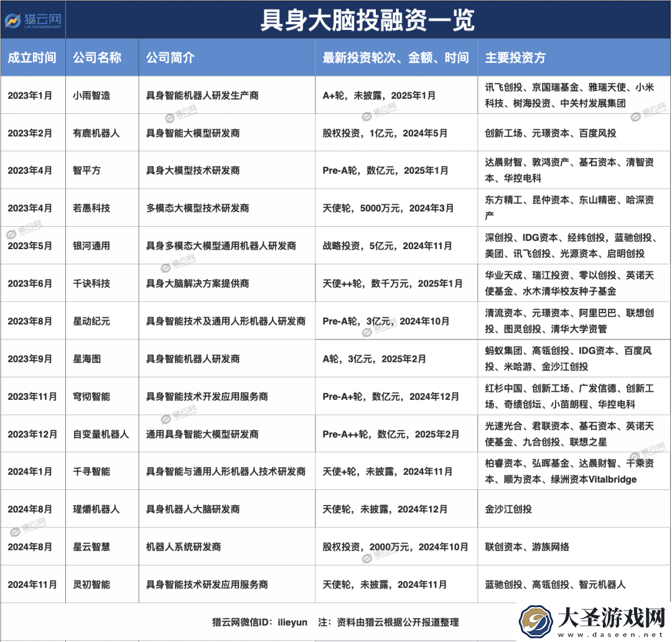Click the www.daseen.net site address

[610, 635]
